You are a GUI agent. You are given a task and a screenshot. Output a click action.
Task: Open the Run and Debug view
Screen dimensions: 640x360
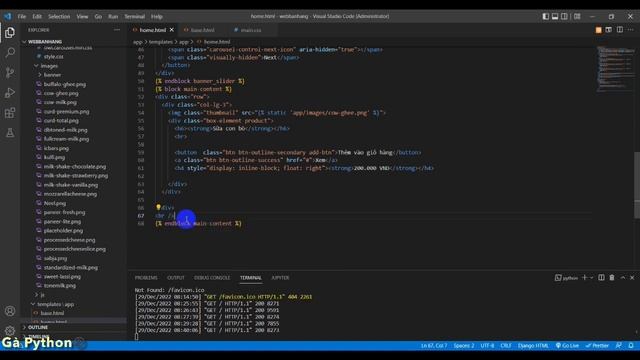[x=10, y=93]
